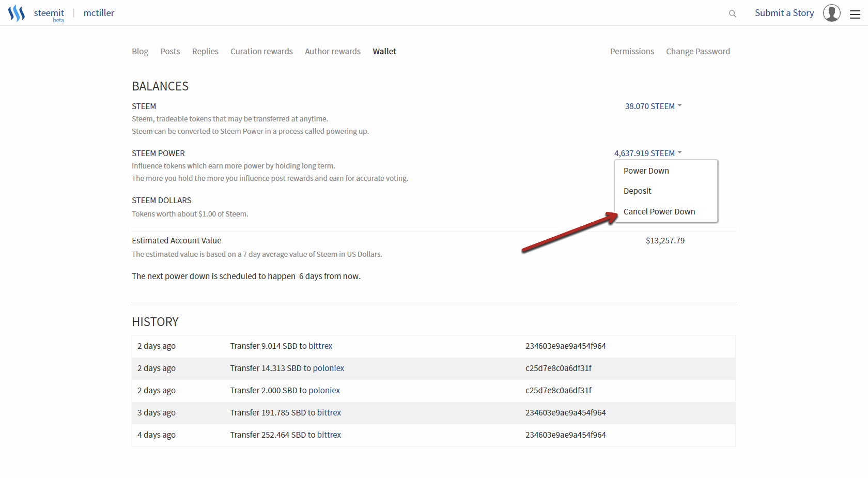This screenshot has width=868, height=478.
Task: Select the Wallet tab
Action: [384, 51]
